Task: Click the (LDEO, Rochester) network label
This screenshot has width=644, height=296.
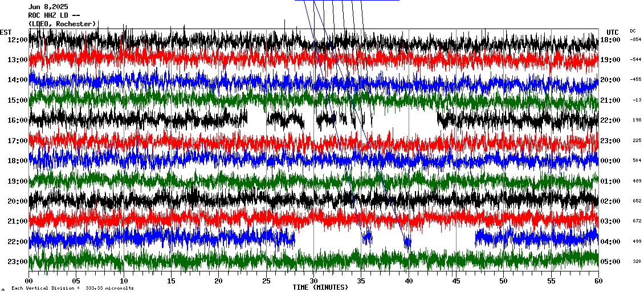Action: click(62, 24)
